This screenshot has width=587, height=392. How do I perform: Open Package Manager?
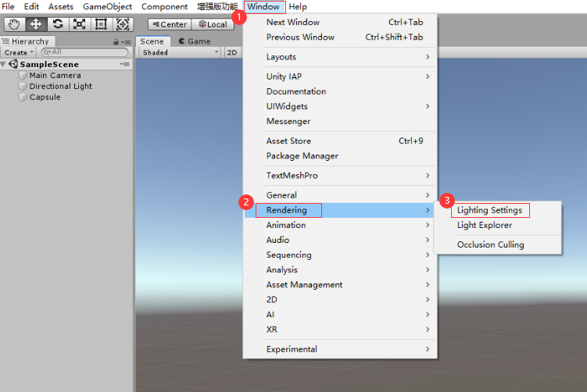coord(340,156)
